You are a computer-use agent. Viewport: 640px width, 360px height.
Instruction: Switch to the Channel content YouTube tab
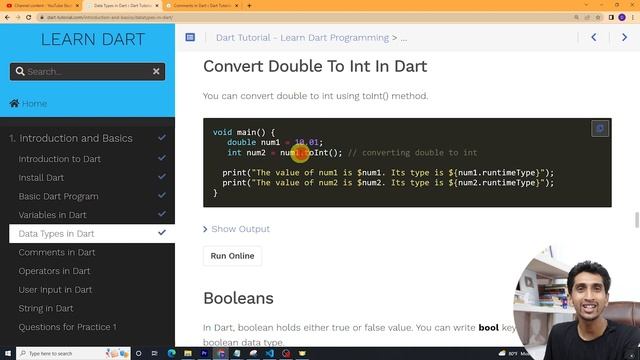pyautogui.click(x=40, y=6)
